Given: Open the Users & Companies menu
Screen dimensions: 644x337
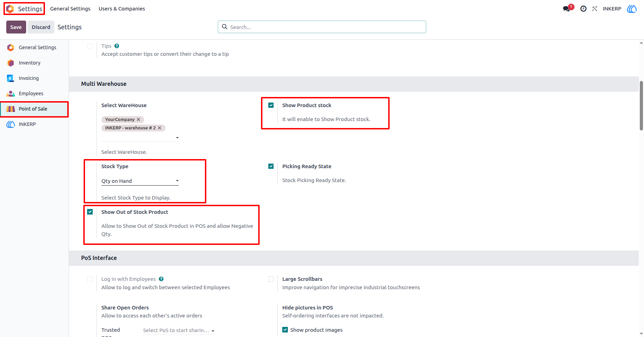Looking at the screenshot, I should (122, 9).
